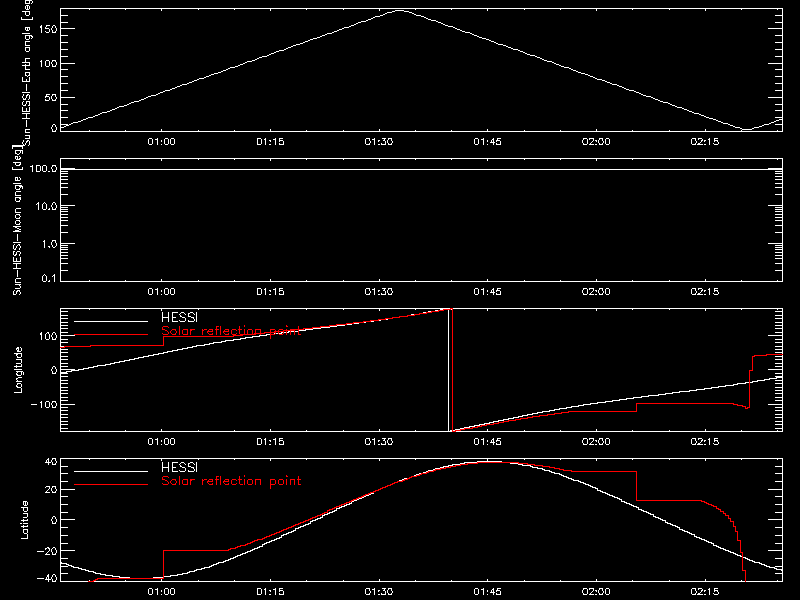The image size is (800, 600).
Task: Click the red legend line sample in Longitude plot
Action: 111,335
